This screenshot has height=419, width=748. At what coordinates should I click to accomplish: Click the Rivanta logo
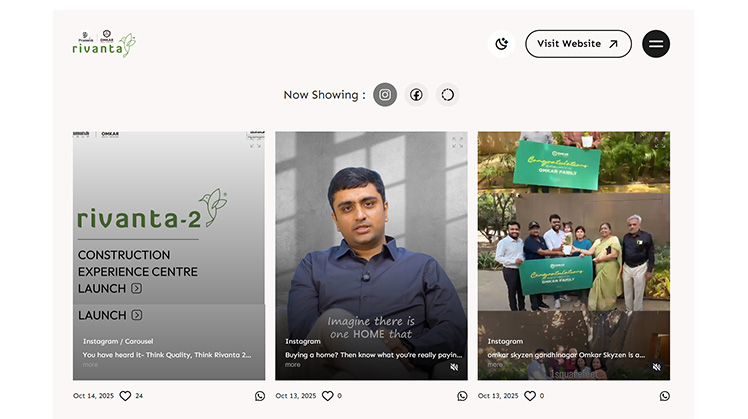104,44
